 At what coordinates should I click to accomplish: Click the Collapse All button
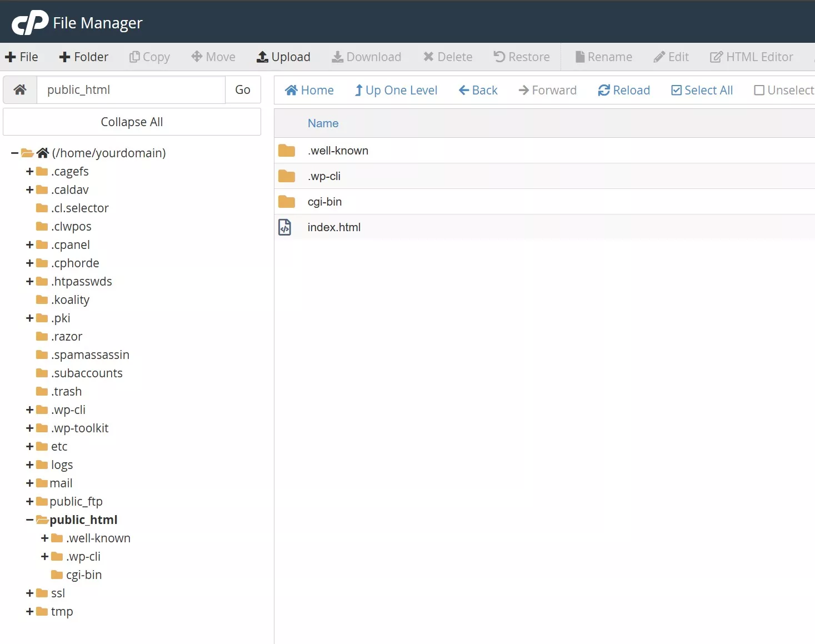(x=132, y=122)
